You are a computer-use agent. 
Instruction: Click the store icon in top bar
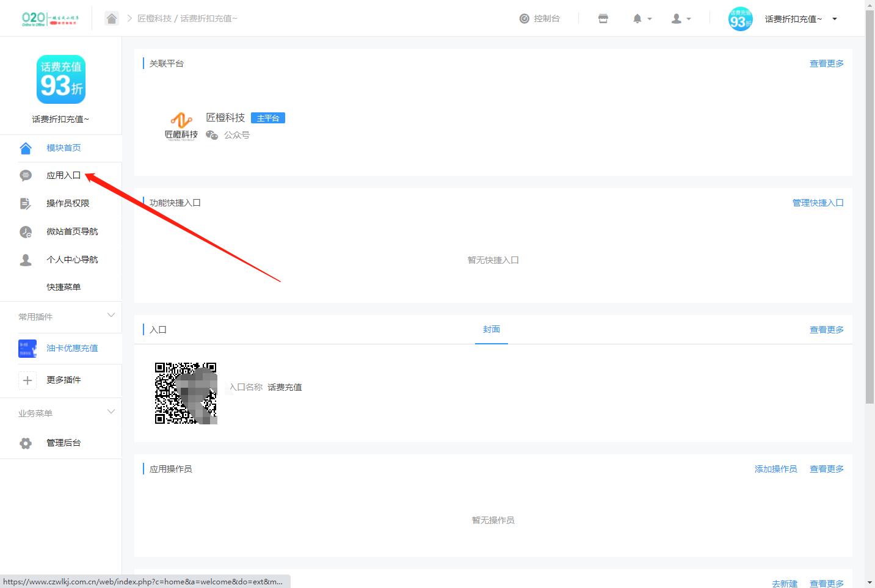click(x=603, y=18)
